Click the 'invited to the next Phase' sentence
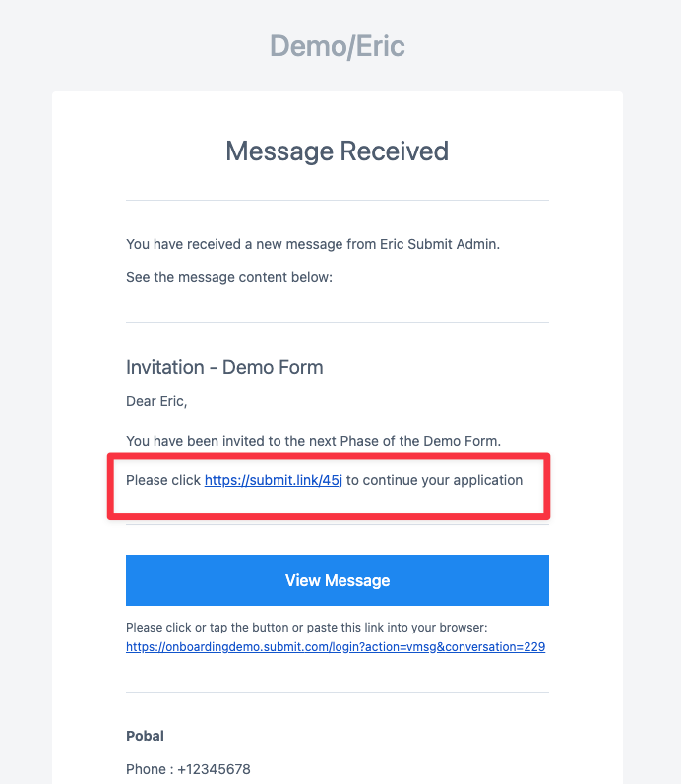This screenshot has height=784, width=681. coord(313,441)
